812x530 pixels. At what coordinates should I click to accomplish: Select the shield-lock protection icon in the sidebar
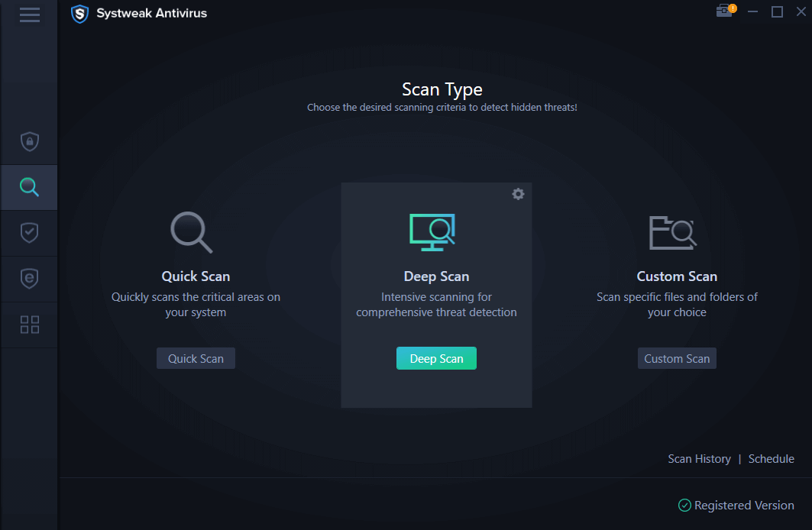pos(29,141)
